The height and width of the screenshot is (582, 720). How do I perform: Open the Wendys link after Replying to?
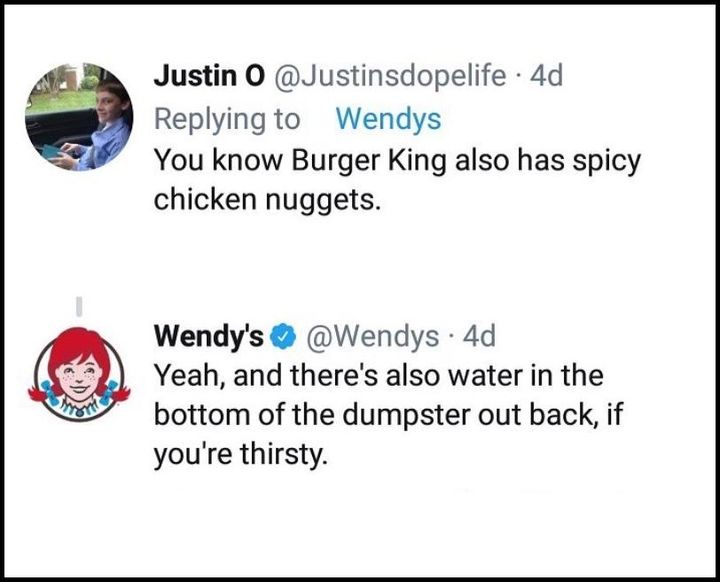point(388,119)
